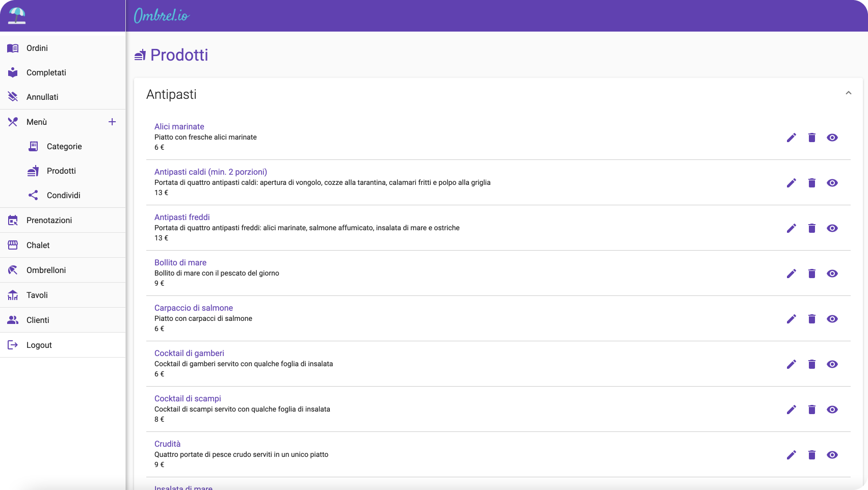Toggle visibility of Antipasti freddi
The image size is (868, 490).
832,228
